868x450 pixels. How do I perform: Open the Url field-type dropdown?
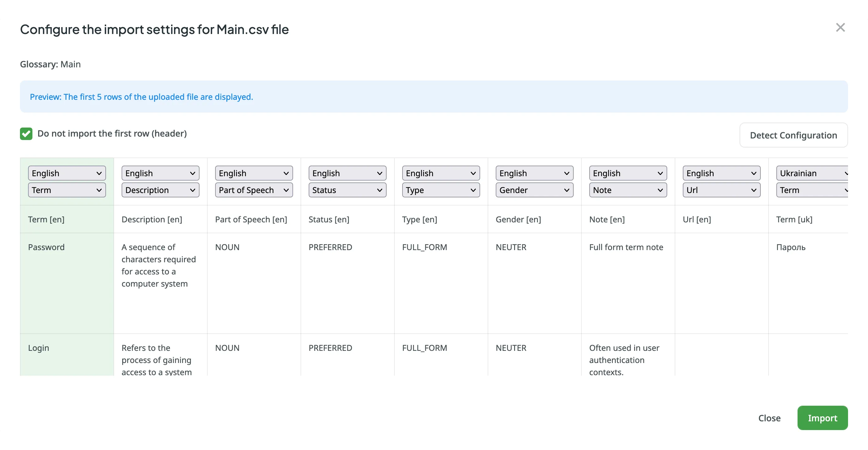[721, 190]
